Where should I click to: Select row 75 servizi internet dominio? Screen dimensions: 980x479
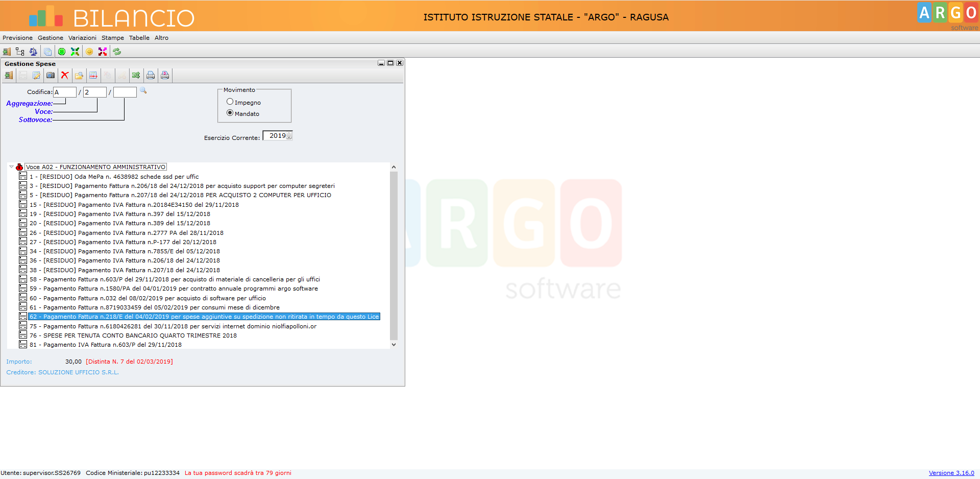[173, 326]
